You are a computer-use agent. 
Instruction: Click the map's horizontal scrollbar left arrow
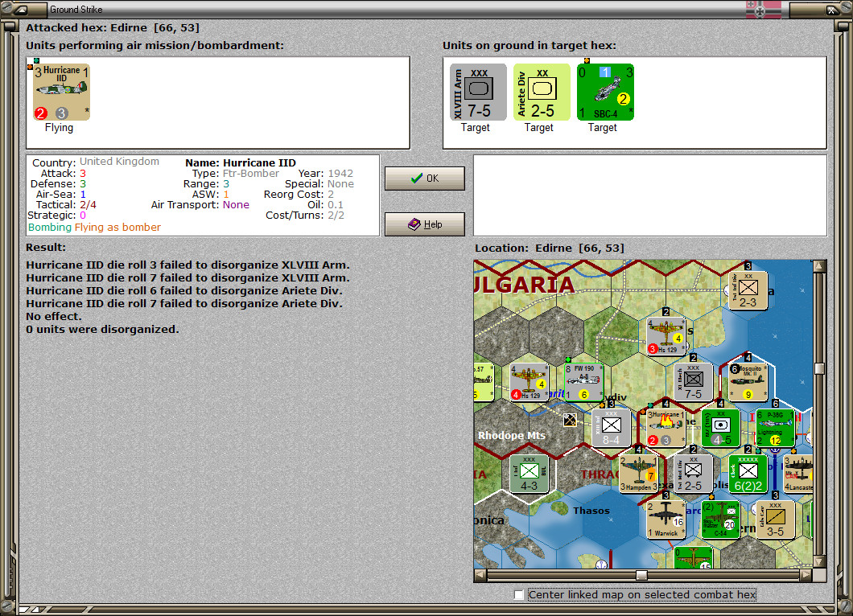coord(480,575)
